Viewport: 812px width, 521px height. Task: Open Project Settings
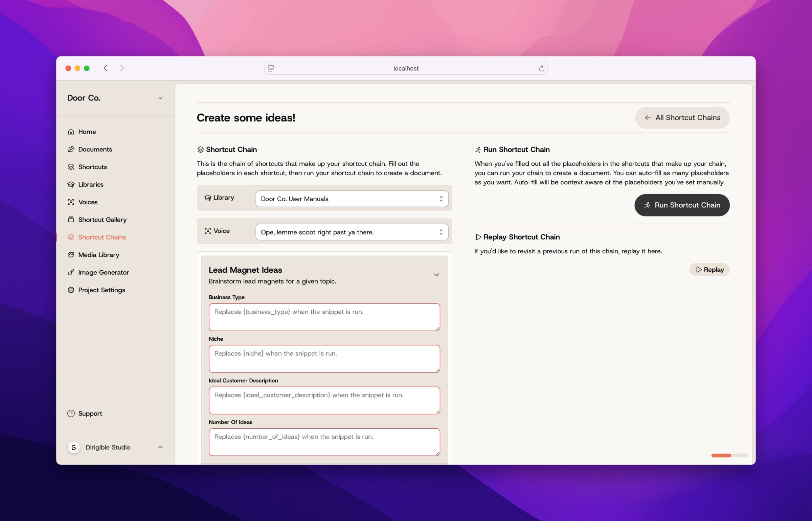click(101, 290)
